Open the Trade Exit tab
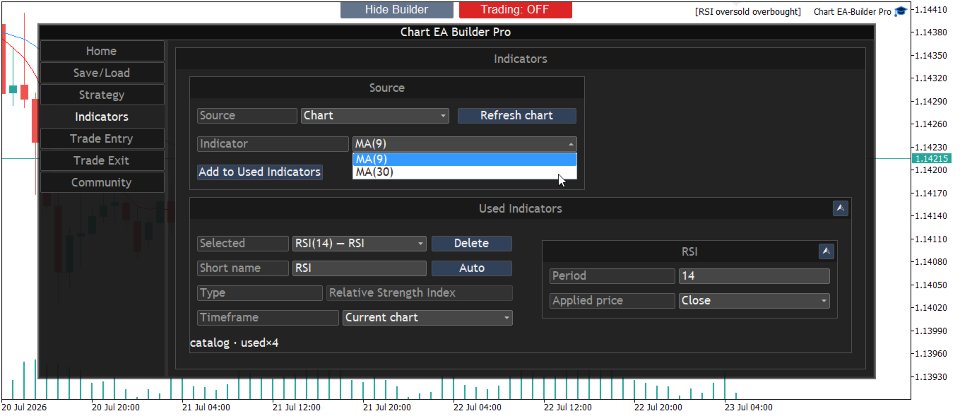The width and height of the screenshot is (960, 416). click(102, 161)
